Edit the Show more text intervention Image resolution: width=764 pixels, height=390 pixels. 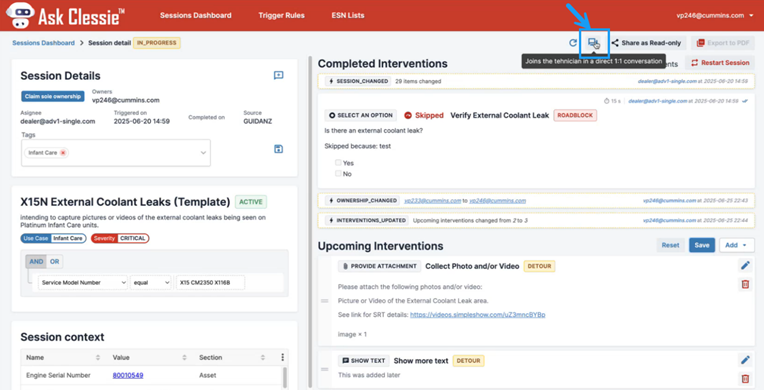[745, 360]
